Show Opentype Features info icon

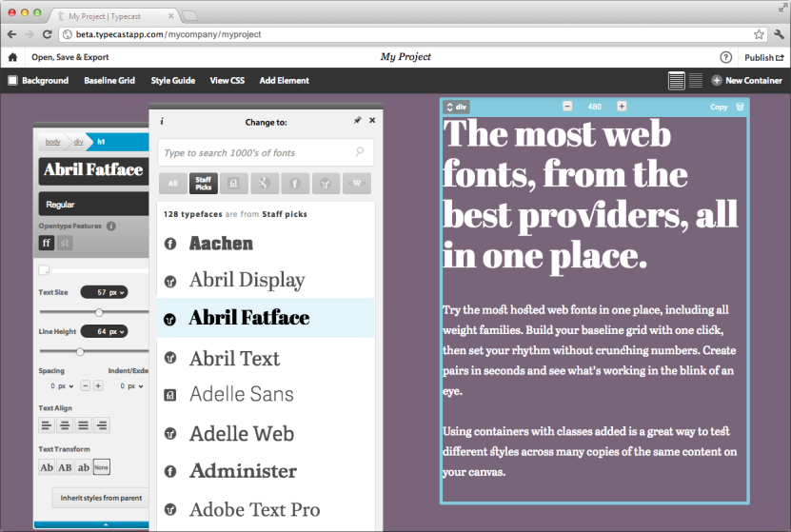coord(111,226)
